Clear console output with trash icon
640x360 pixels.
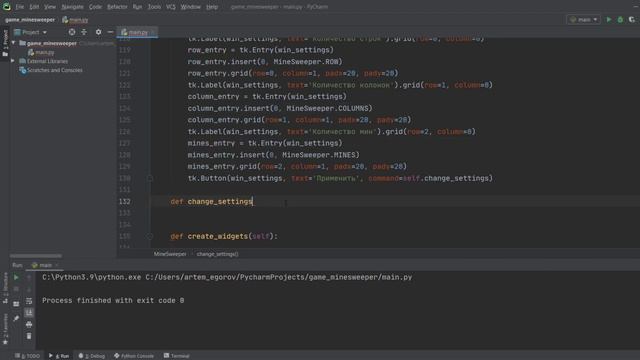(x=29, y=336)
